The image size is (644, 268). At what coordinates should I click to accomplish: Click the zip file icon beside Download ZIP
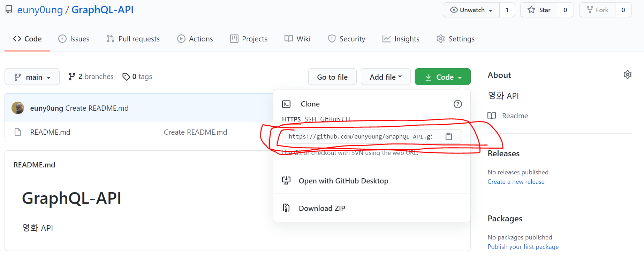click(x=286, y=208)
